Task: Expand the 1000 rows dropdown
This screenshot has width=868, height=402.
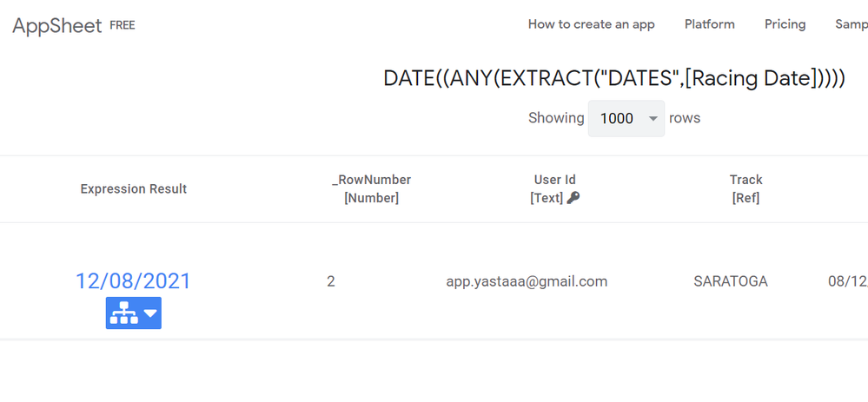Action: click(626, 118)
